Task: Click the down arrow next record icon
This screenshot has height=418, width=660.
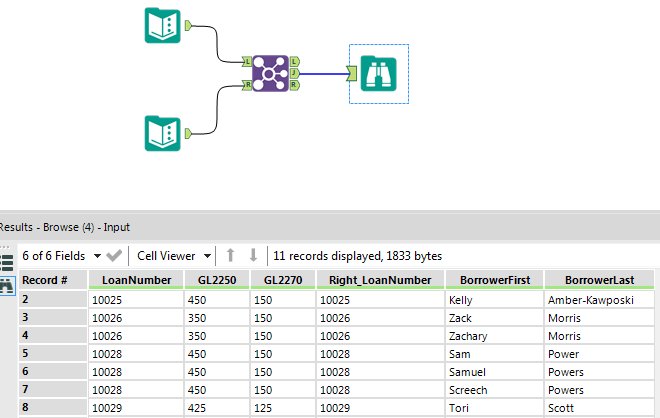Action: coord(253,256)
